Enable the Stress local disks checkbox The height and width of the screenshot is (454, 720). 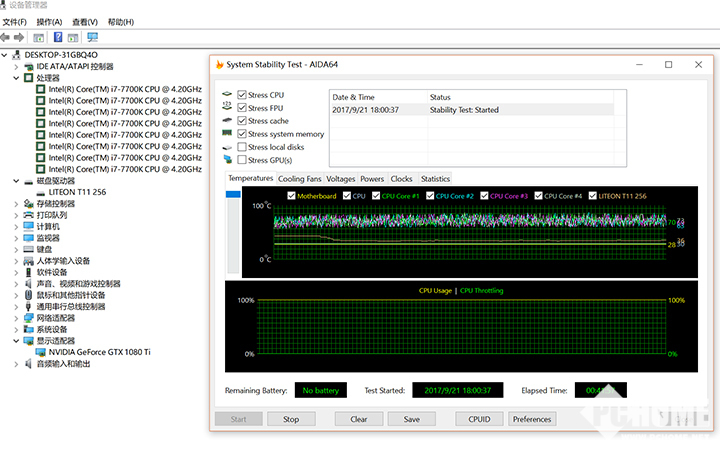point(242,147)
